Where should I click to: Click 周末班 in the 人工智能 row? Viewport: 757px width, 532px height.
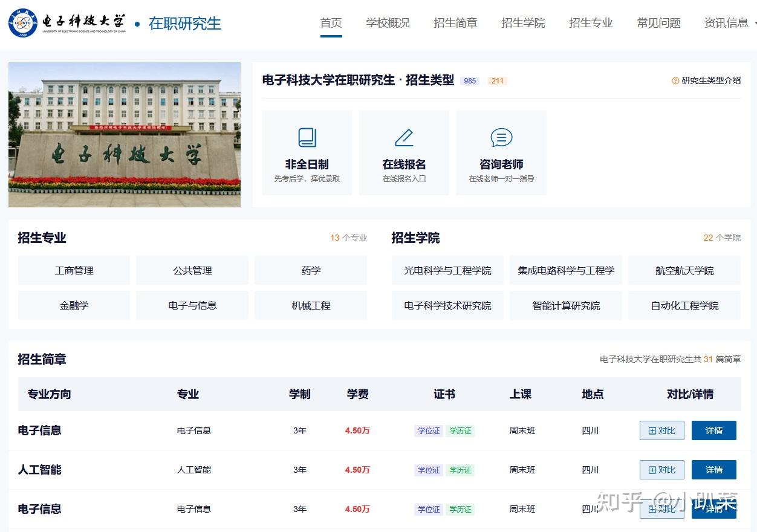(522, 470)
